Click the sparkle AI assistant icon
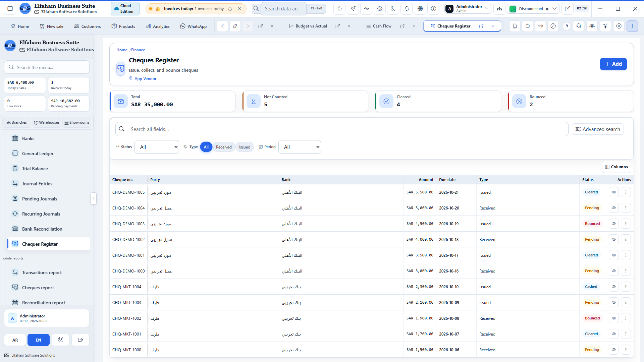The width and height of the screenshot is (644, 362). tap(605, 26)
